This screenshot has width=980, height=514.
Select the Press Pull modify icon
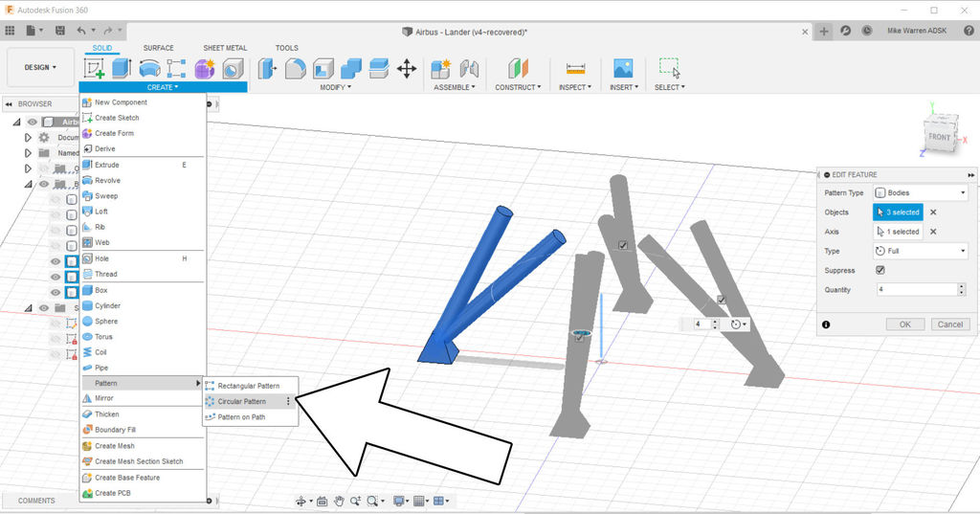coord(267,68)
